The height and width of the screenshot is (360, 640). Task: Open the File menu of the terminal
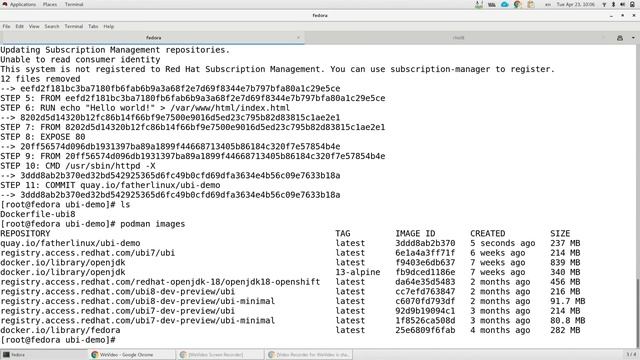click(x=7, y=27)
